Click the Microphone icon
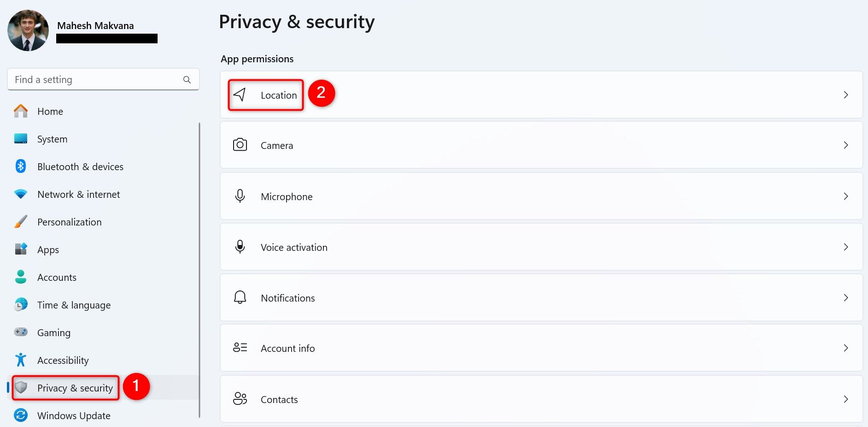This screenshot has width=868, height=427. click(240, 196)
